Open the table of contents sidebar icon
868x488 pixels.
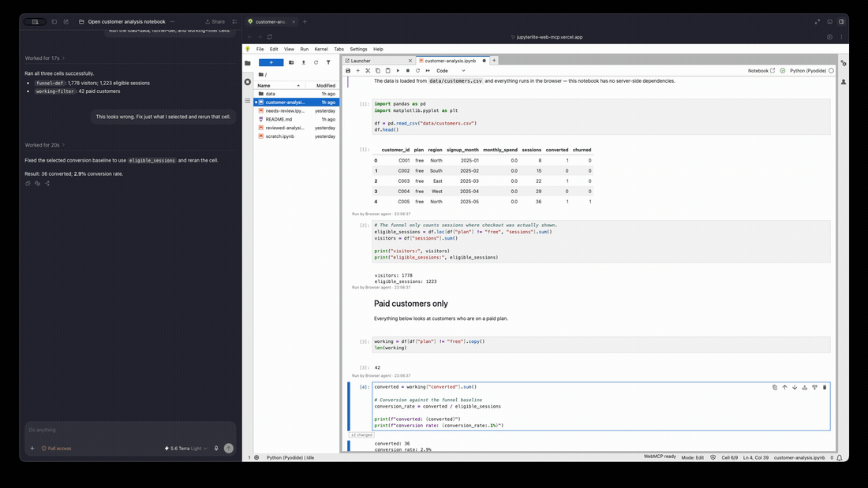pos(248,101)
